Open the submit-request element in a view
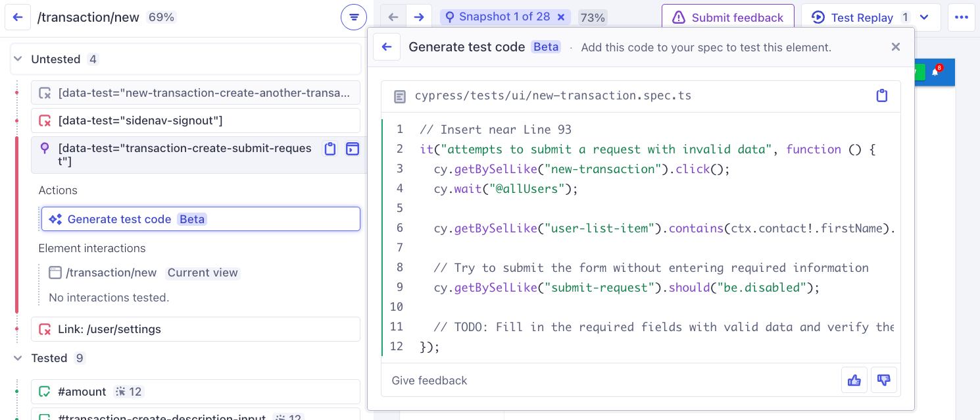The width and height of the screenshot is (980, 420). [x=353, y=150]
